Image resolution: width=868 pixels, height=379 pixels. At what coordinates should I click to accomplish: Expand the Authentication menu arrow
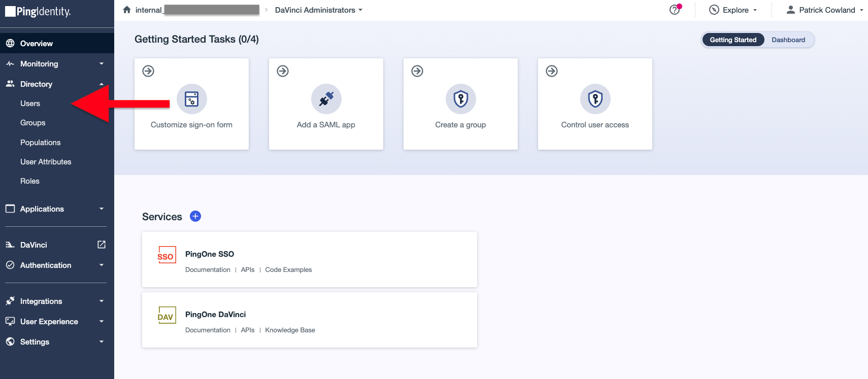point(102,265)
